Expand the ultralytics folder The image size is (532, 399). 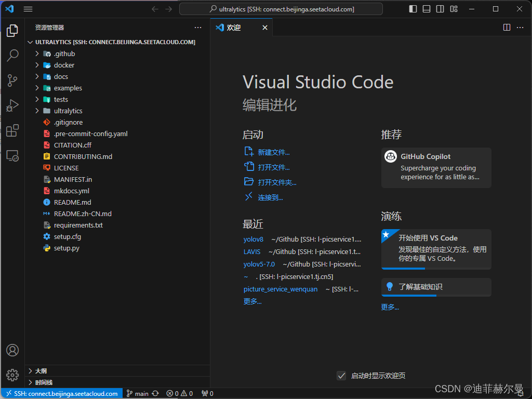point(117,111)
